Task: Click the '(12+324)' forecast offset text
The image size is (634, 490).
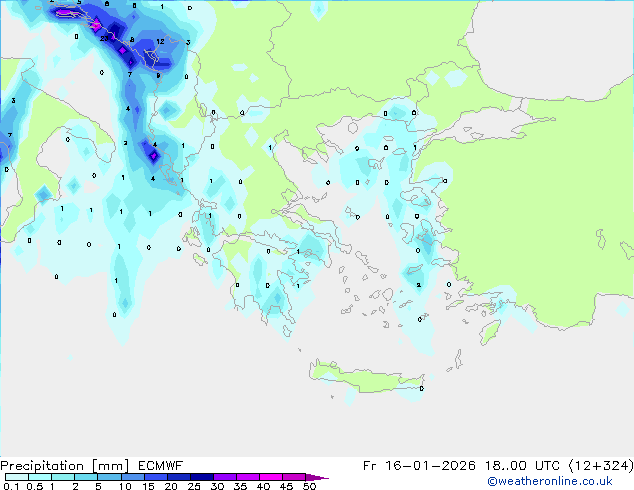Action: click(x=601, y=466)
